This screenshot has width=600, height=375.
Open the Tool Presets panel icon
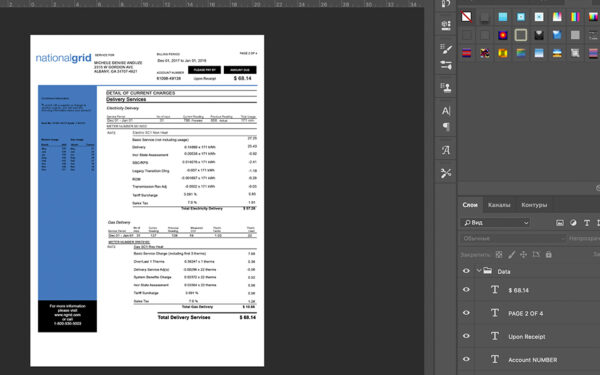pyautogui.click(x=446, y=173)
